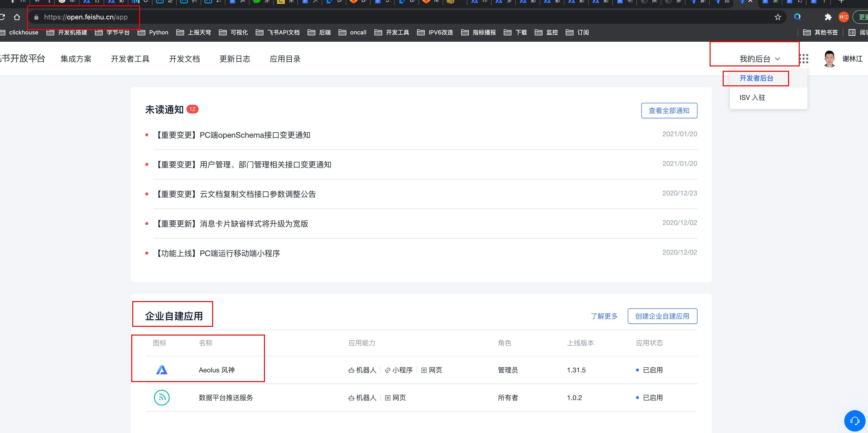
Task: Click 管理员 role in the Aeolus row
Action: [508, 370]
